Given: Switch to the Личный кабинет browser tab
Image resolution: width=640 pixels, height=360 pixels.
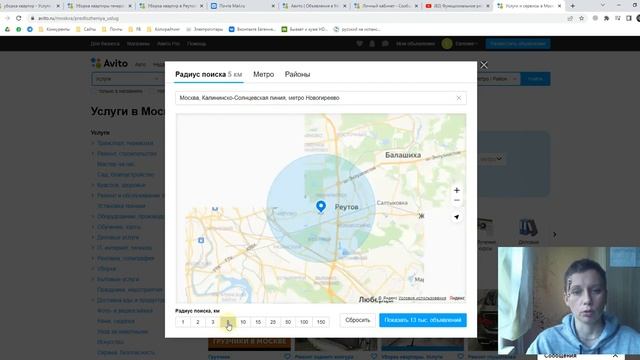Looking at the screenshot, I should (386, 6).
